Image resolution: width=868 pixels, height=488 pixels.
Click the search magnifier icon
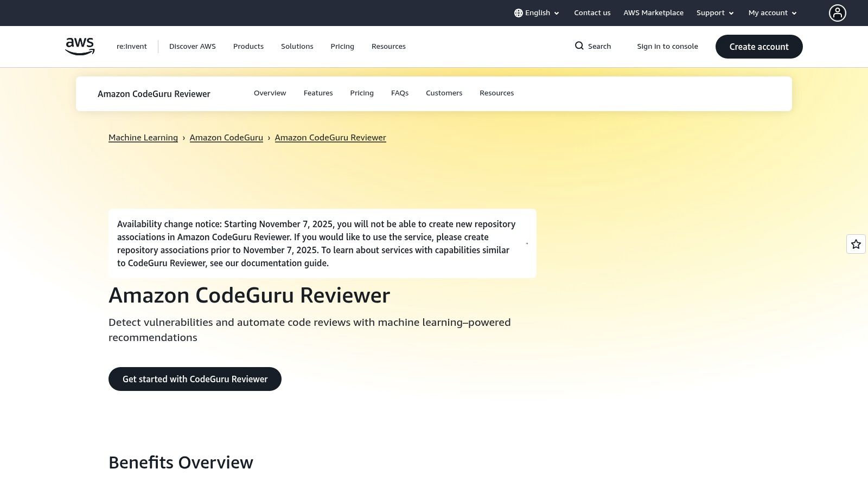pos(579,46)
